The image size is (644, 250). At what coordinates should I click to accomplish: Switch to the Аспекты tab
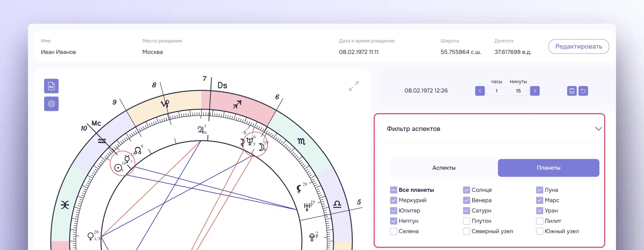[443, 168]
